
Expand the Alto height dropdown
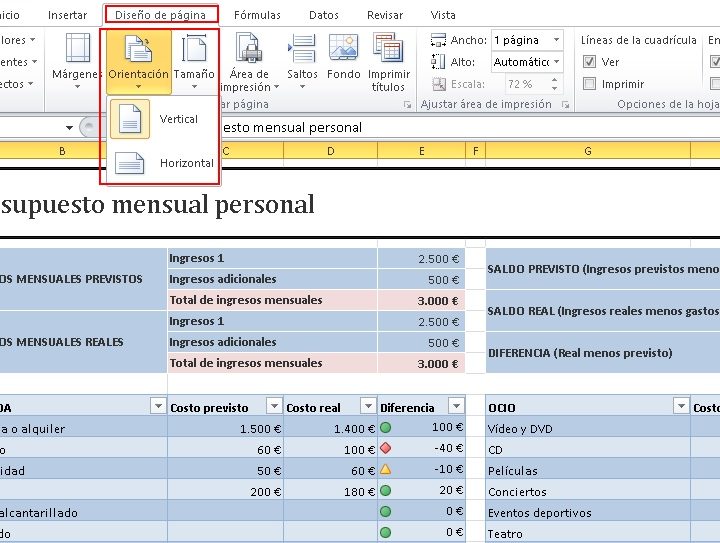pos(557,62)
